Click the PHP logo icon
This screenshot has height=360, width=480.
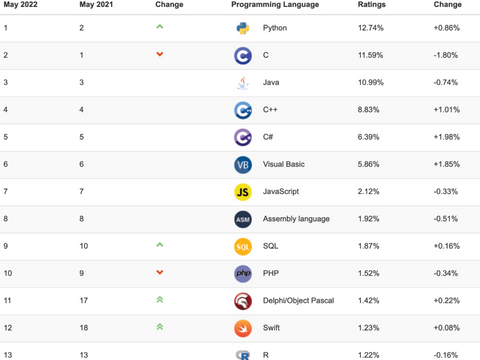[x=243, y=274]
